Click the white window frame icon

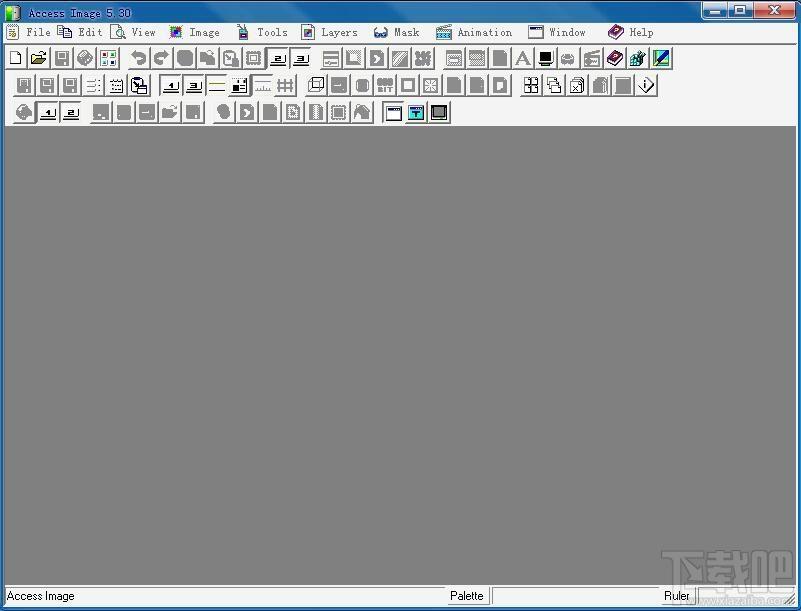393,112
